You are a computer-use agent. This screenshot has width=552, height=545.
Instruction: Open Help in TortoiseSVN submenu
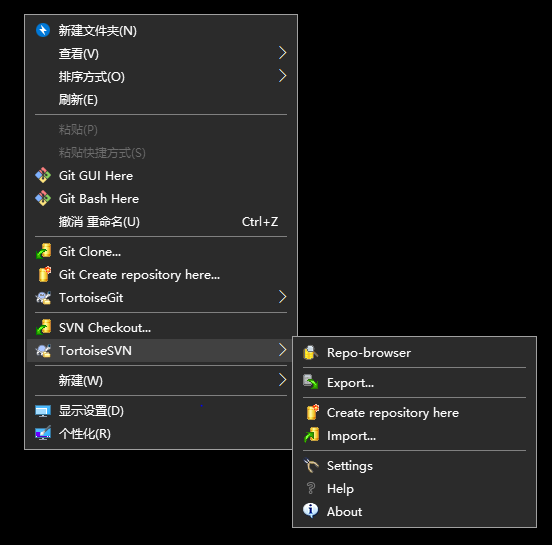point(414,488)
